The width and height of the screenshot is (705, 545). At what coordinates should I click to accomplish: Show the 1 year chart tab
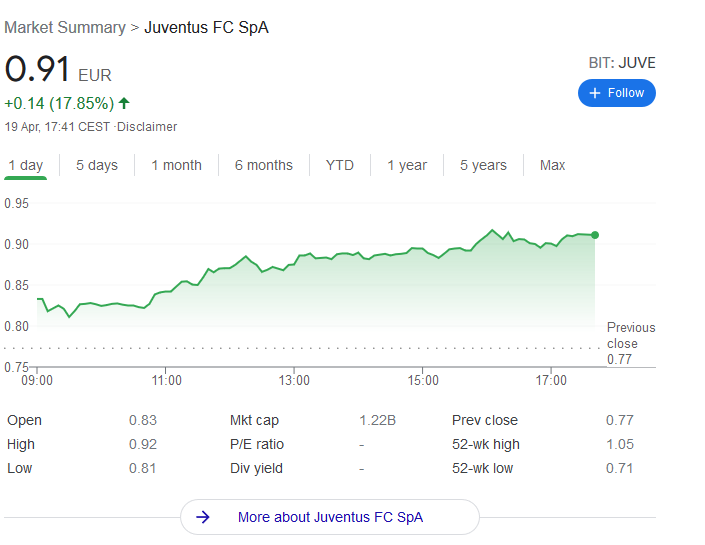407,165
